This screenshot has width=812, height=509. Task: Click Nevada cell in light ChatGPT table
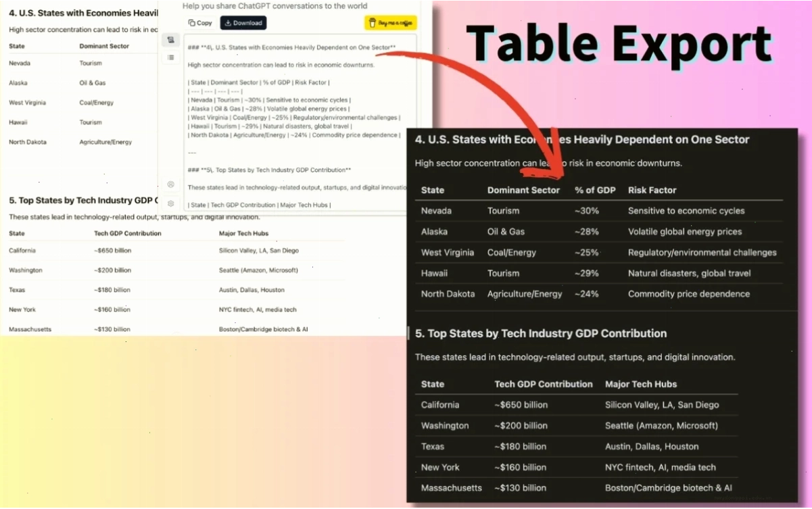20,63
